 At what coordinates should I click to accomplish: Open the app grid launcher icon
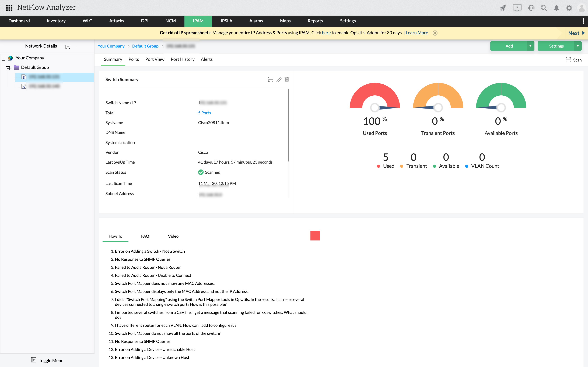tap(9, 8)
